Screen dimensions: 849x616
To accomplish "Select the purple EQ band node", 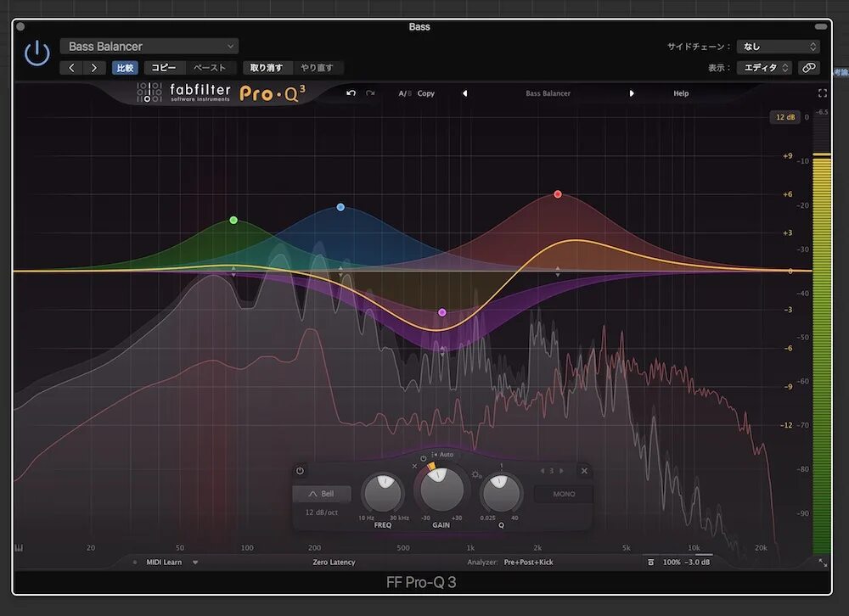I will pyautogui.click(x=442, y=312).
